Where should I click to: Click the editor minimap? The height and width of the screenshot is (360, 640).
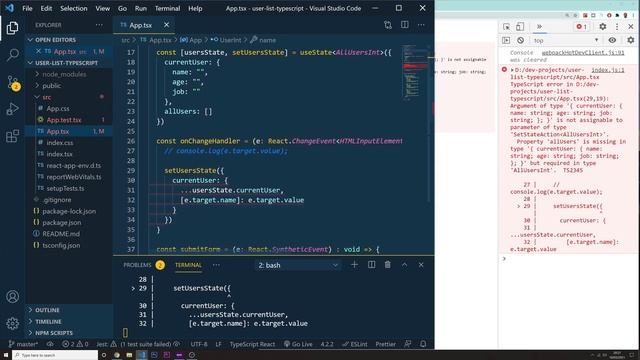(415, 73)
